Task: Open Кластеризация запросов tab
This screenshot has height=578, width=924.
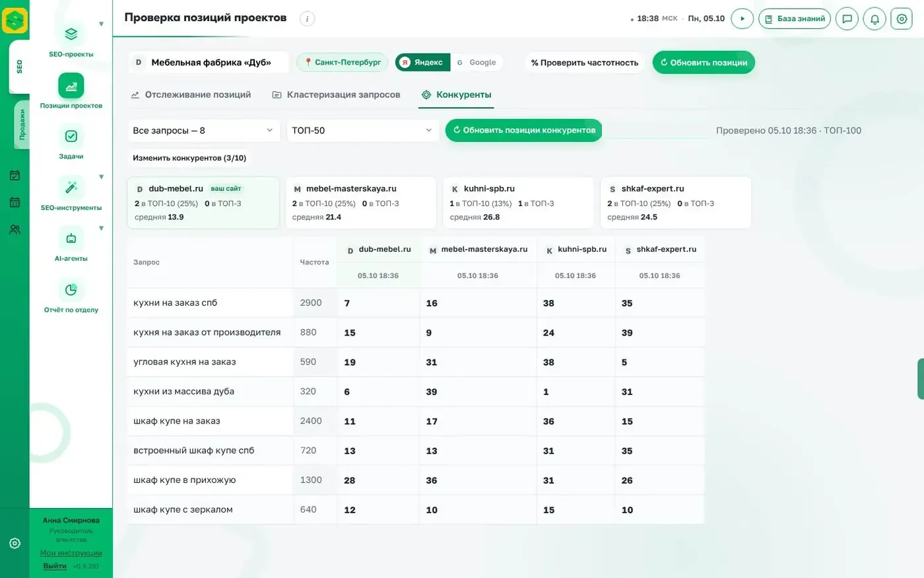Action: pyautogui.click(x=337, y=94)
